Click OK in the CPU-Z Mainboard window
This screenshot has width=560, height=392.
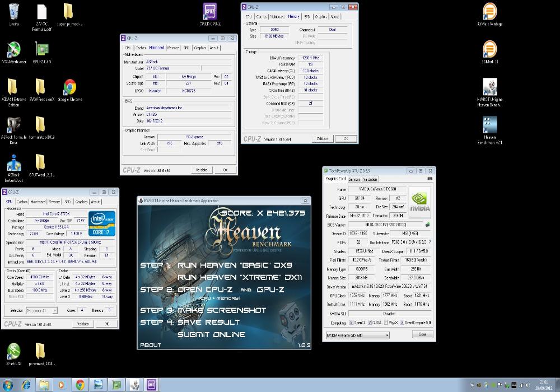(x=225, y=170)
